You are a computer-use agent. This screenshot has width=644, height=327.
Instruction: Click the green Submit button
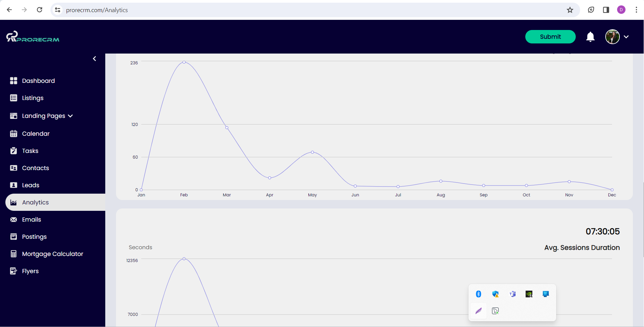tap(550, 37)
